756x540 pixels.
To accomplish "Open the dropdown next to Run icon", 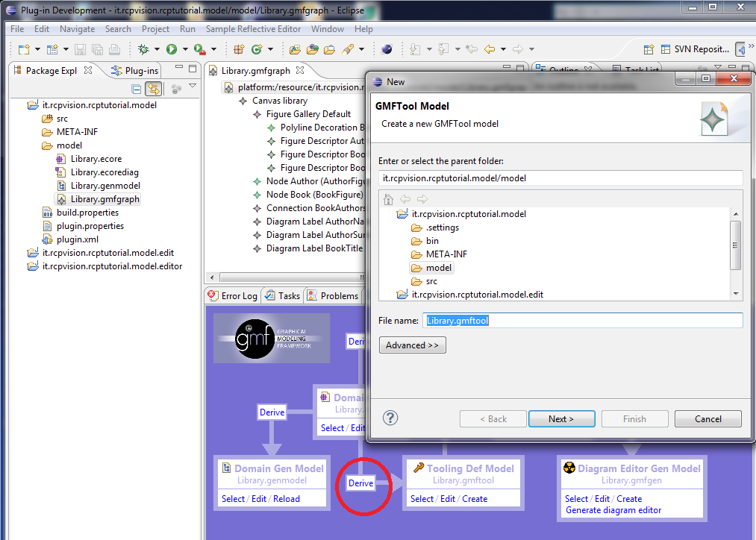I will point(185,49).
